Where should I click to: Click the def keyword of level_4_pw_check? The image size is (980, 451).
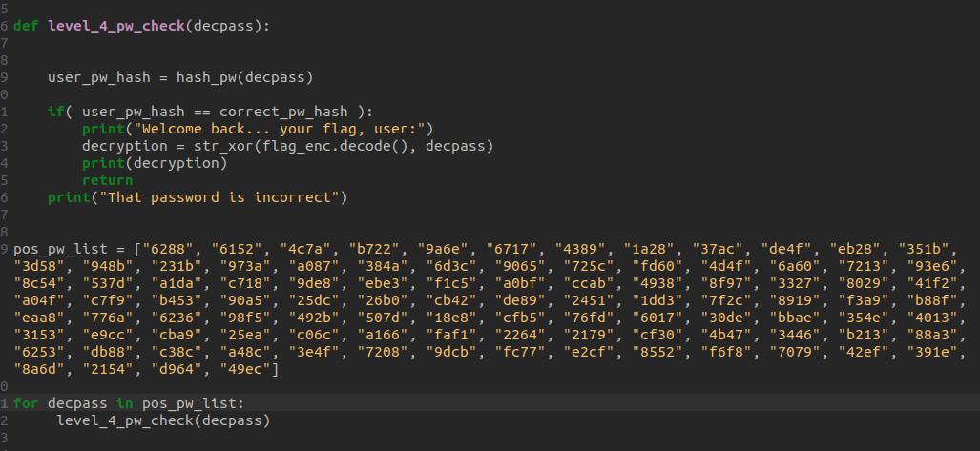[26, 25]
